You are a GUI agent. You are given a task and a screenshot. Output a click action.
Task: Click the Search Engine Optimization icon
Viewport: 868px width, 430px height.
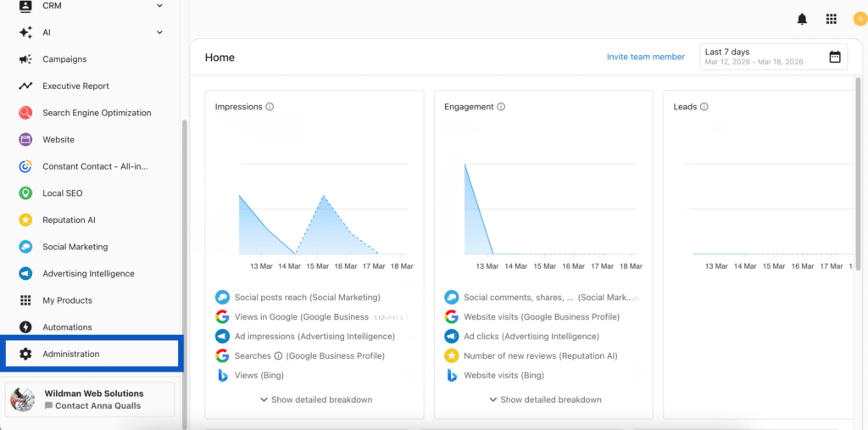pyautogui.click(x=25, y=113)
